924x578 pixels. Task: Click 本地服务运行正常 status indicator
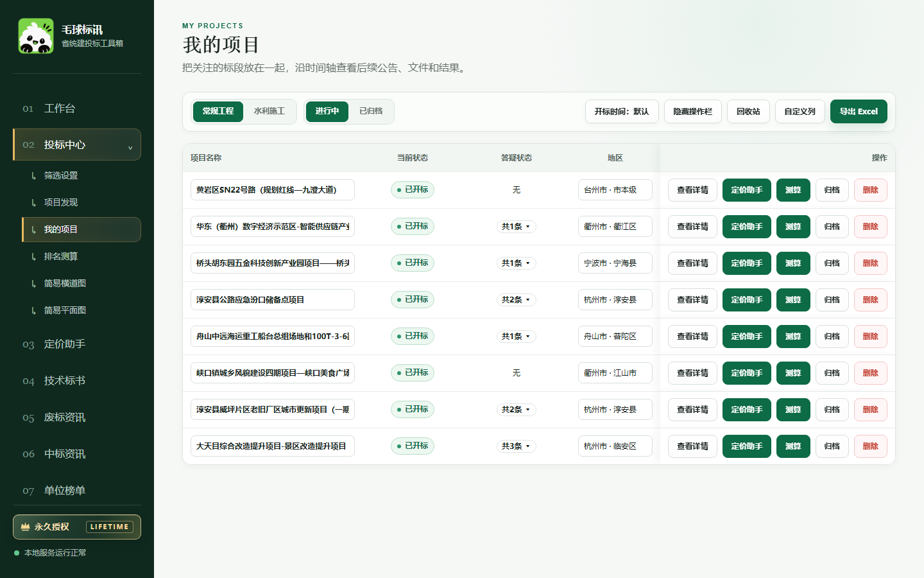(51, 553)
